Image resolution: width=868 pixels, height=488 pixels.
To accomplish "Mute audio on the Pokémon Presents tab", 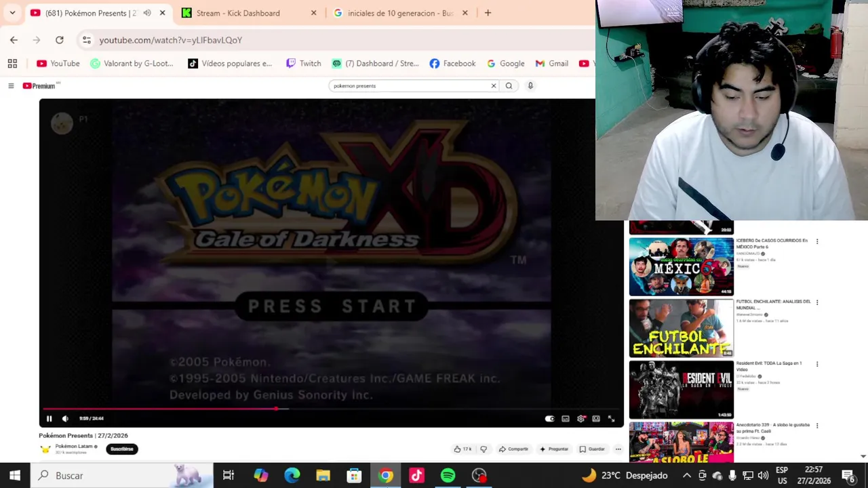I will pyautogui.click(x=147, y=13).
